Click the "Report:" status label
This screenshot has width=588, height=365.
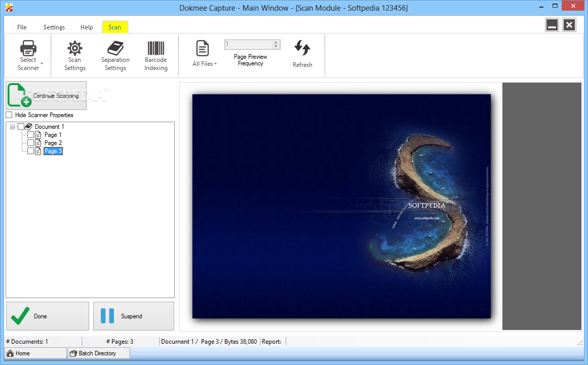click(271, 341)
